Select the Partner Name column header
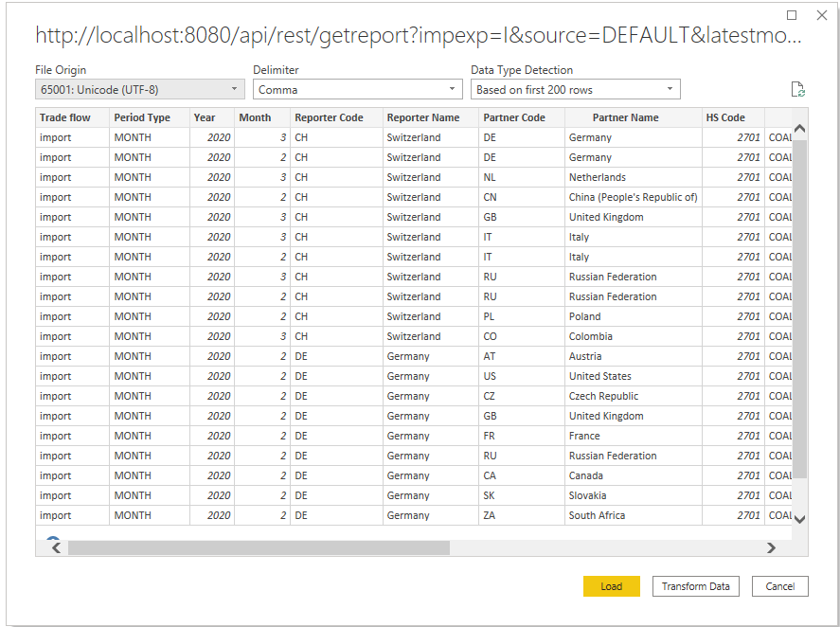 634,117
